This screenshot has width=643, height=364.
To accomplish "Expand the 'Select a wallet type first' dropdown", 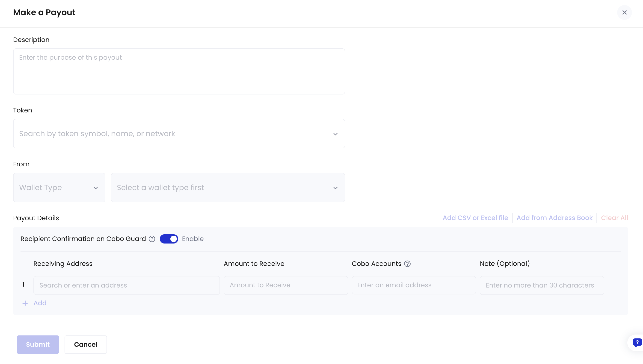I will [228, 188].
